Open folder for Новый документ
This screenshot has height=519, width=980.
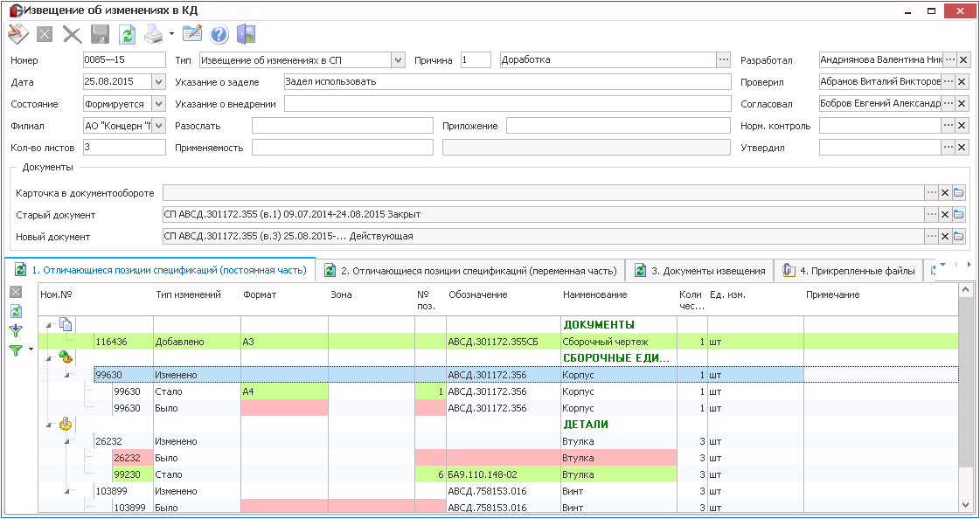click(x=959, y=237)
